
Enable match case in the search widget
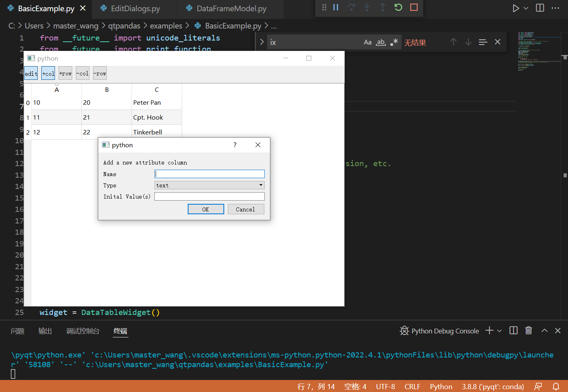point(368,41)
